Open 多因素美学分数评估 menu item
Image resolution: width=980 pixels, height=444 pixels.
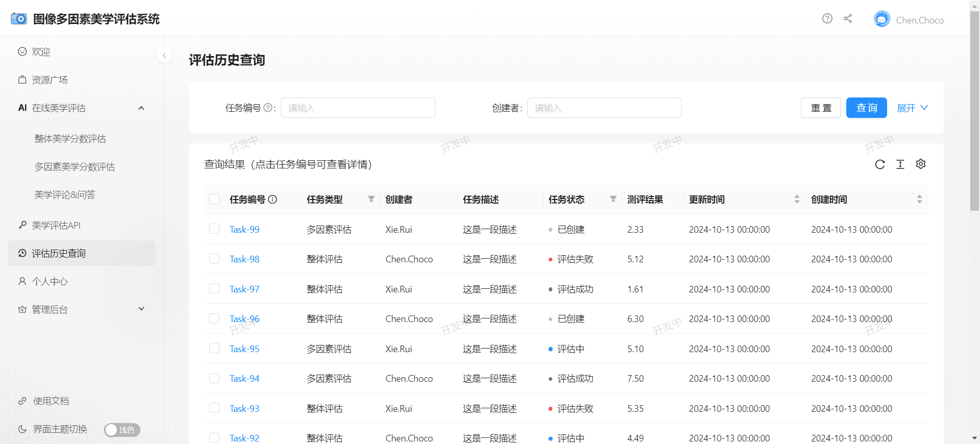(75, 167)
